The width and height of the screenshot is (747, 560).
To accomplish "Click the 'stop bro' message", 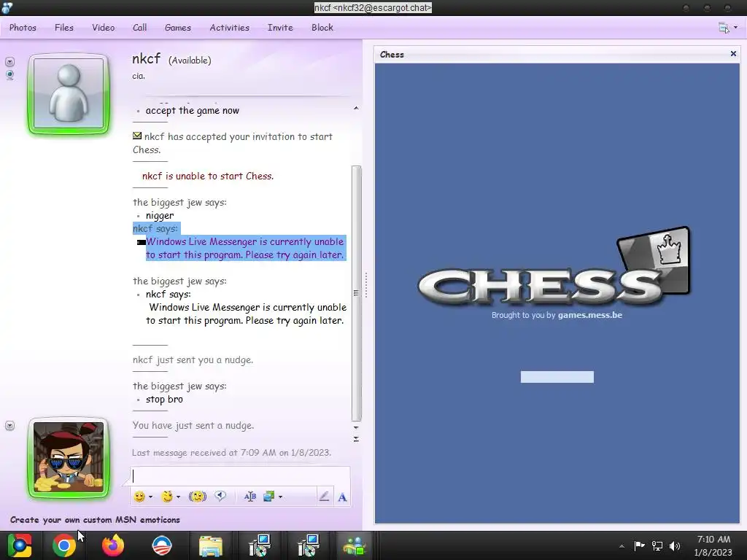I will click(164, 399).
